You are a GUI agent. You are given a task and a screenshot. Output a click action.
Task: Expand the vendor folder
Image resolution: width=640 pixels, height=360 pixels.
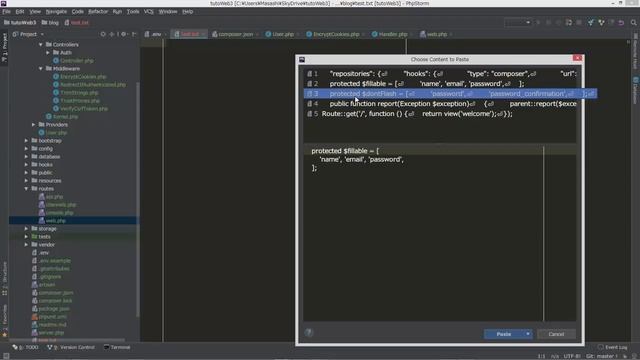(26, 244)
